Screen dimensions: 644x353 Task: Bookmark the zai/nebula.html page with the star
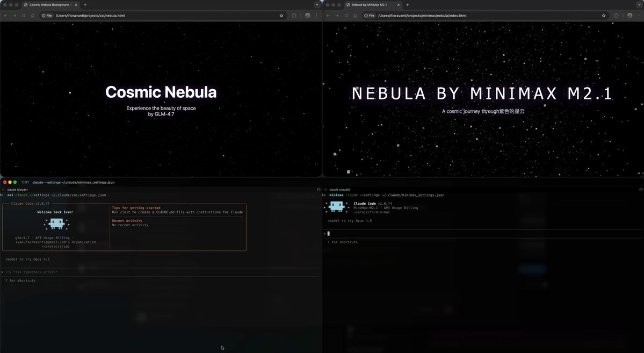pos(281,16)
